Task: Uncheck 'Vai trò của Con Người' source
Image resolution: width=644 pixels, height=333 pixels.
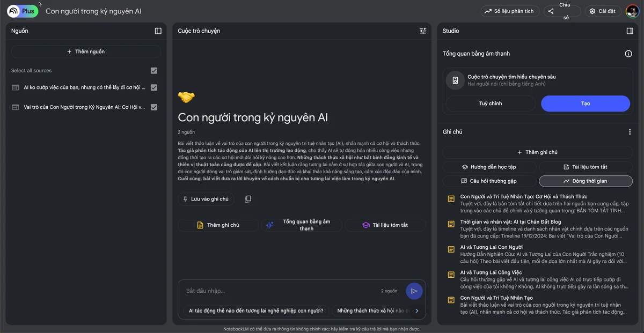Action: 154,107
